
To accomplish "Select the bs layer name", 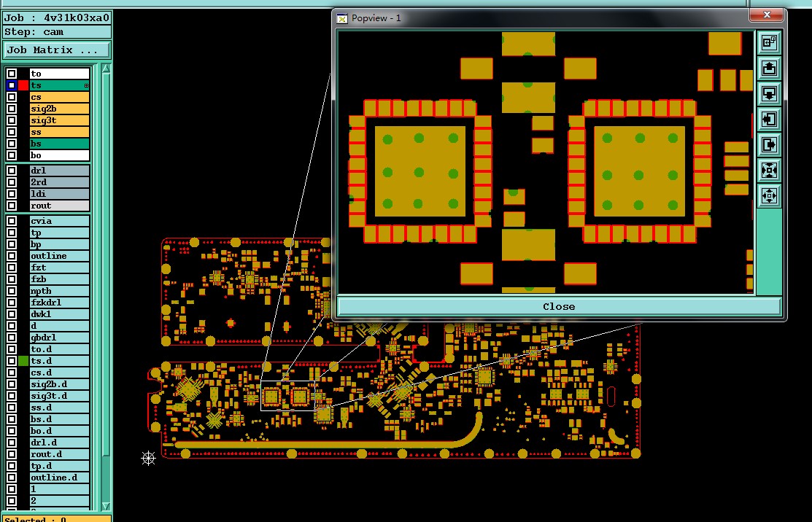I will click(59, 144).
